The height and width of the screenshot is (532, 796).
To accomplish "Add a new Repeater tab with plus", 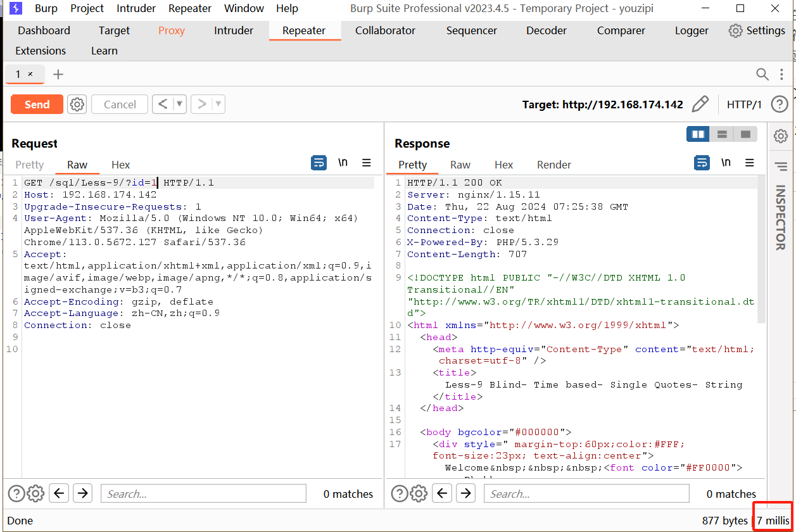I will pos(58,74).
